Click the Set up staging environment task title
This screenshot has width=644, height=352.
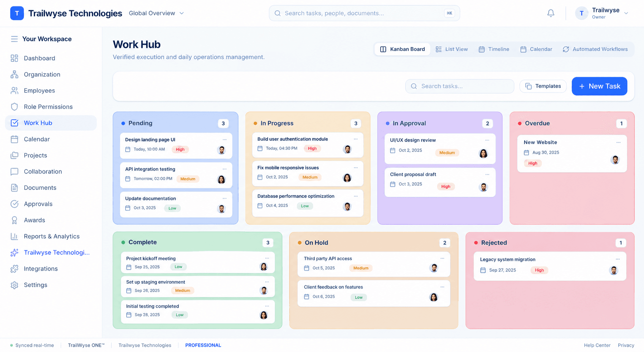156,282
